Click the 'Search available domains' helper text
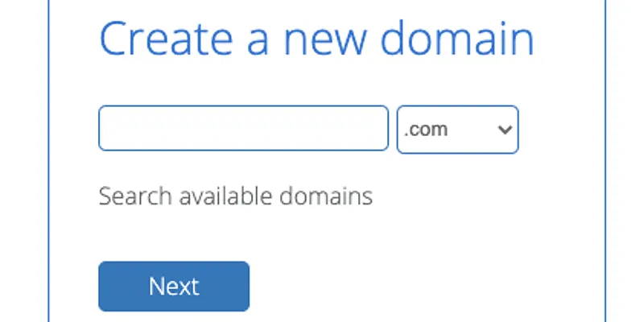644x322 pixels. (235, 196)
